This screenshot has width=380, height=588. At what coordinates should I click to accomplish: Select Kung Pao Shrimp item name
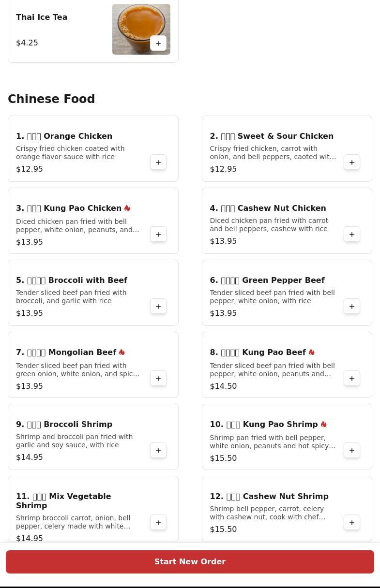(264, 425)
